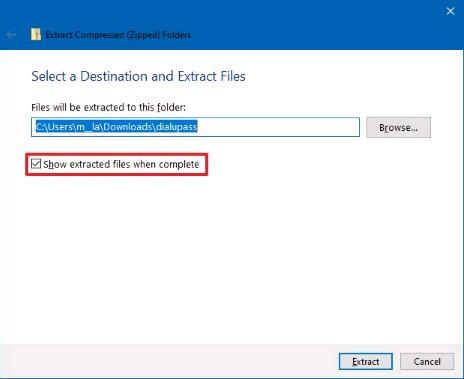Uncheck the Show extracted files checkbox box

point(36,164)
